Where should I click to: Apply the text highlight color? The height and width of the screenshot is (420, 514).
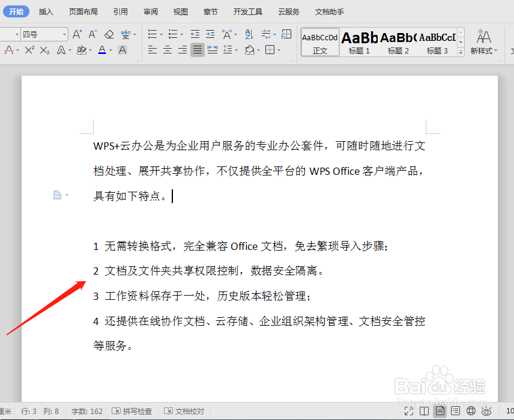(81, 50)
